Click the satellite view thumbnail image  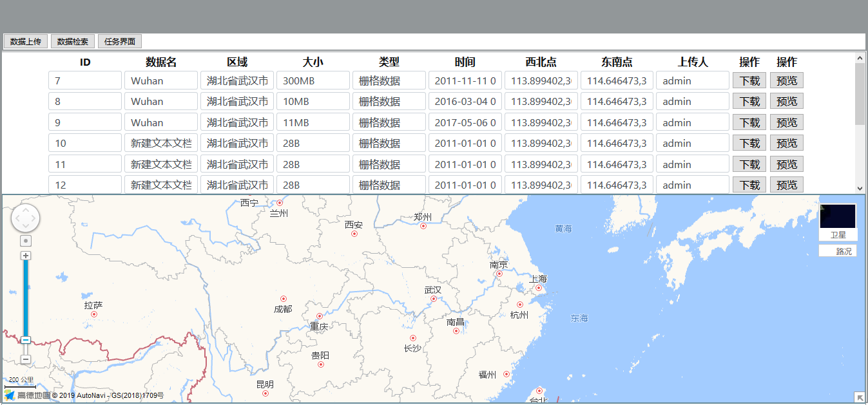point(838,216)
